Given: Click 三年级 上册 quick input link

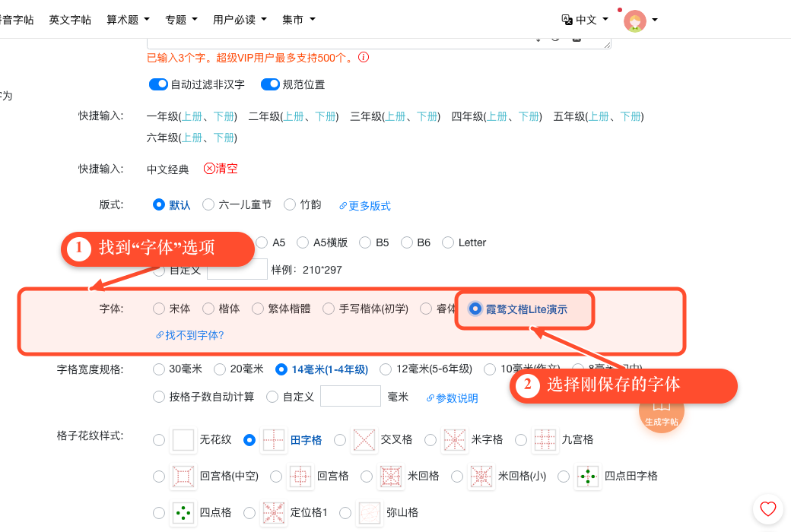Looking at the screenshot, I should point(395,116).
